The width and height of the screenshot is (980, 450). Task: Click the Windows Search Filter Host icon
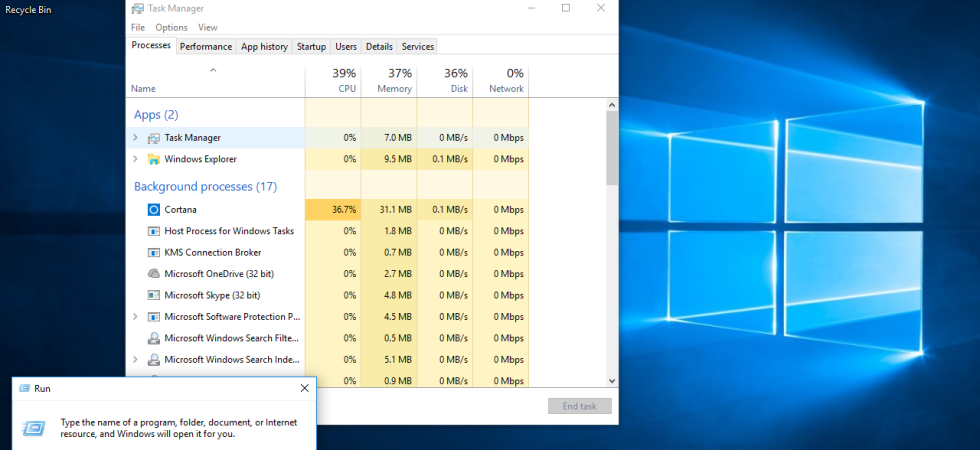coord(154,338)
